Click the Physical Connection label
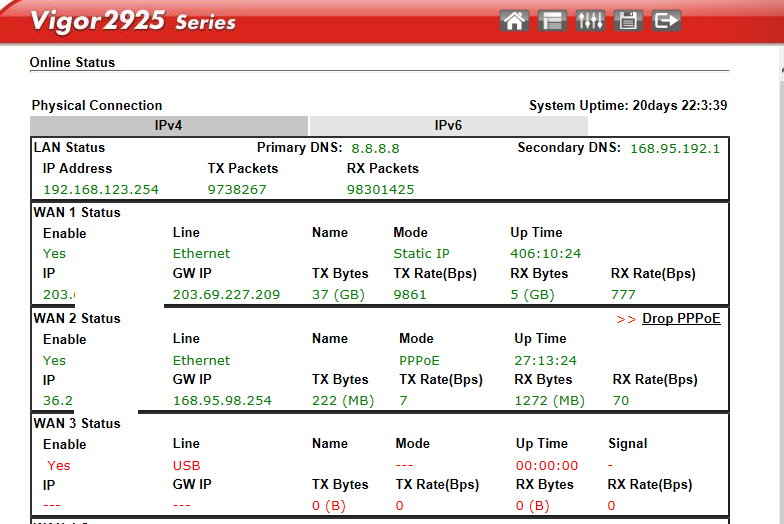Image resolution: width=784 pixels, height=524 pixels. click(97, 106)
